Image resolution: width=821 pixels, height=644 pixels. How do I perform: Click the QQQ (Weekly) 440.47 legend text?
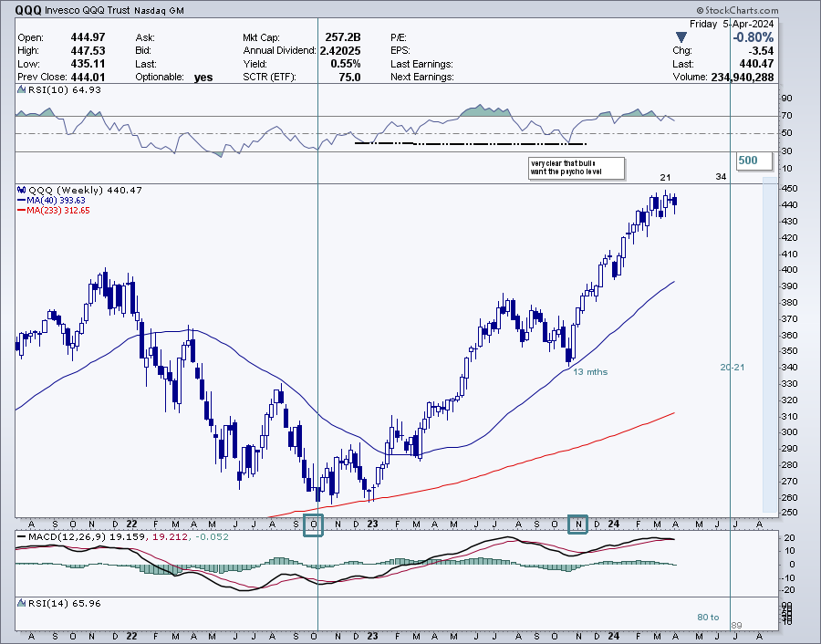(x=85, y=190)
